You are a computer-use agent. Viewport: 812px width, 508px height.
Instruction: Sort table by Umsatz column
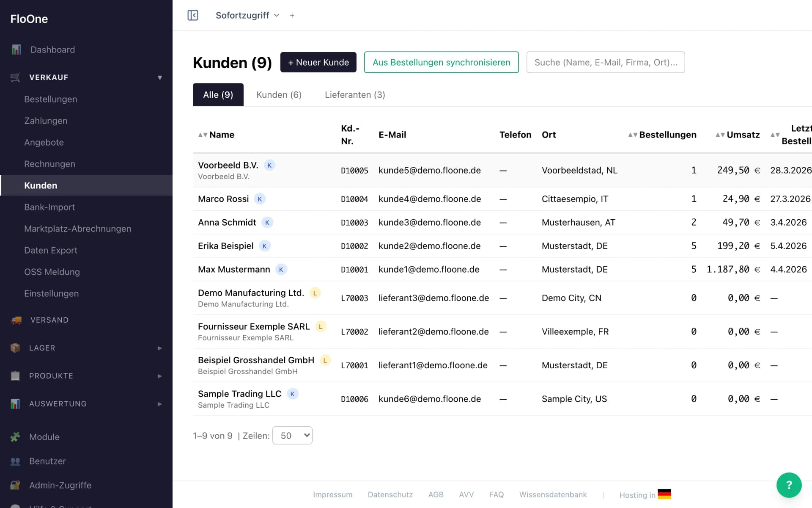[x=738, y=135]
